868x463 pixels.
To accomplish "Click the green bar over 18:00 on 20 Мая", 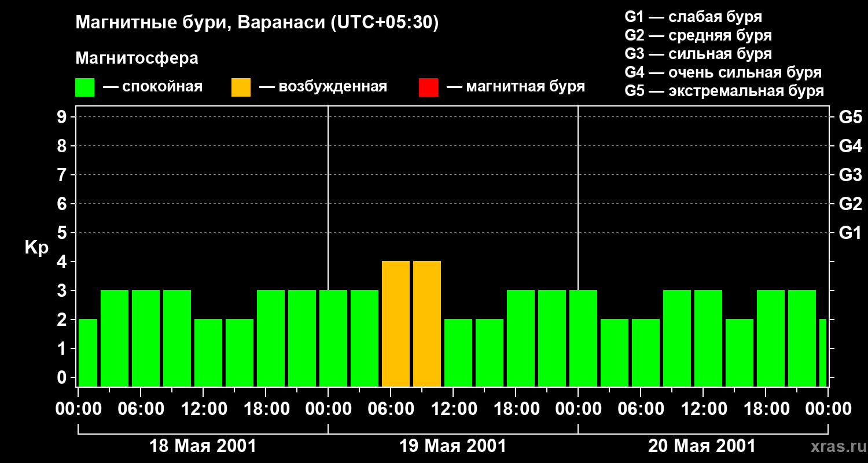I will point(771,338).
